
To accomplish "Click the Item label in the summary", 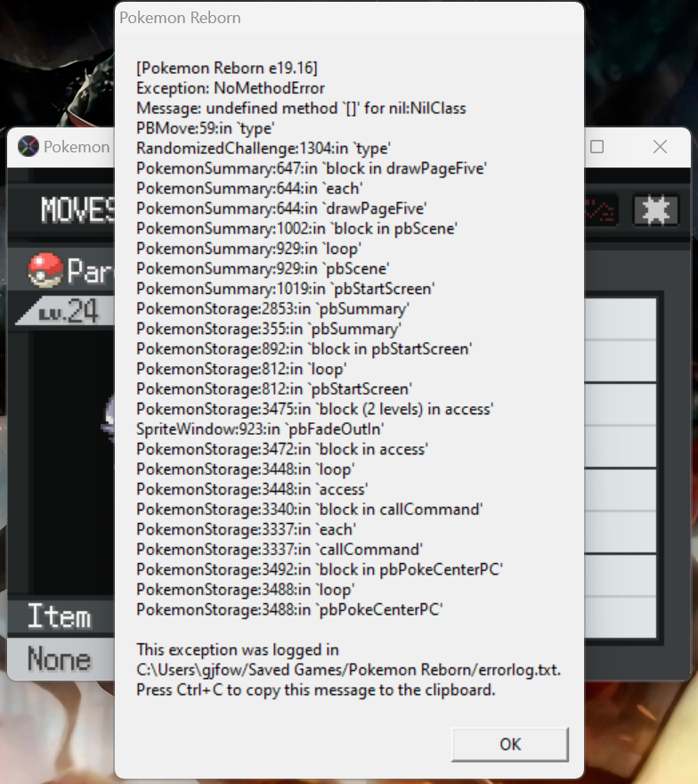I will point(59,617).
